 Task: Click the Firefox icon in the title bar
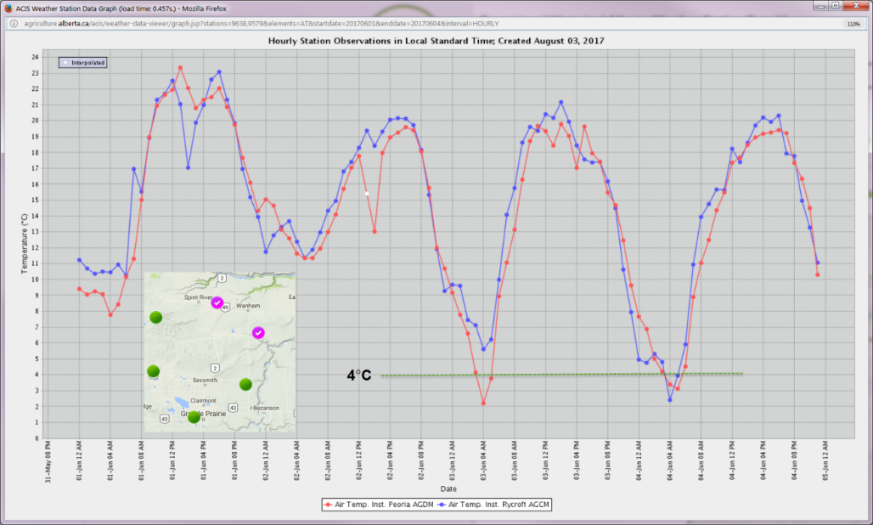[x=7, y=7]
